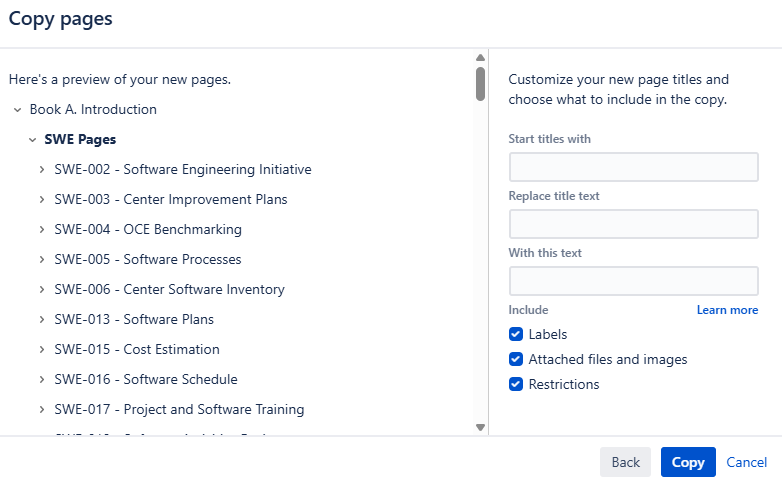Viewport: 782px width, 478px height.
Task: Expand SWE-005 Software Processes chevron
Action: pyautogui.click(x=41, y=260)
